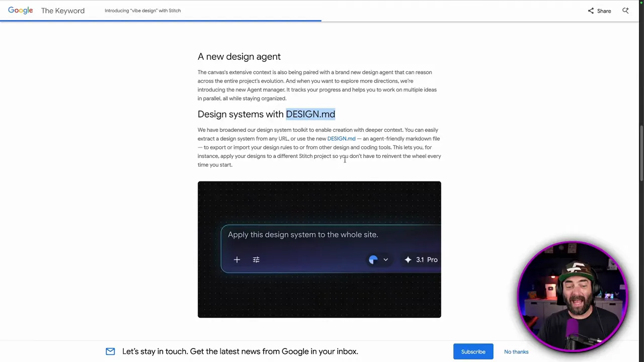Screen dimensions: 644x362
Task: Dismiss newsletter banner with No thanks
Action: pyautogui.click(x=516, y=351)
